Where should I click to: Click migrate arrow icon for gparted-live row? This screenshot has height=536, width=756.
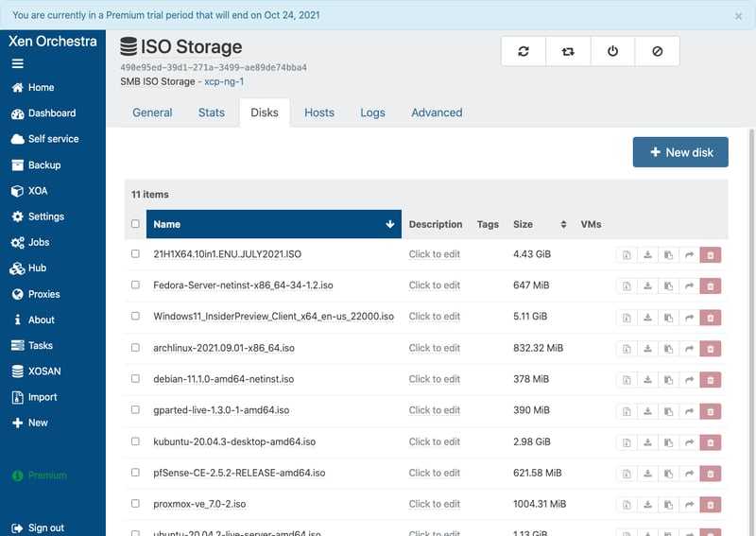(690, 410)
